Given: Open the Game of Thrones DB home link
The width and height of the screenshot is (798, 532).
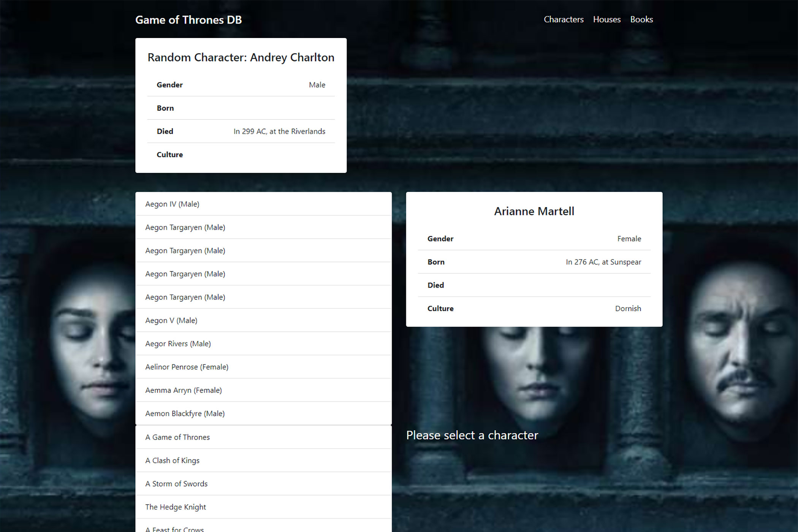Looking at the screenshot, I should tap(188, 20).
